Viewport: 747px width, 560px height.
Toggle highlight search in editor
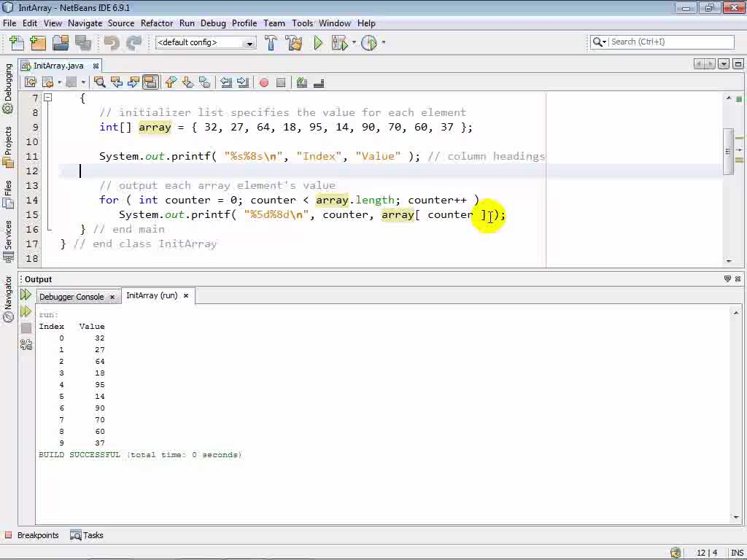tap(150, 82)
